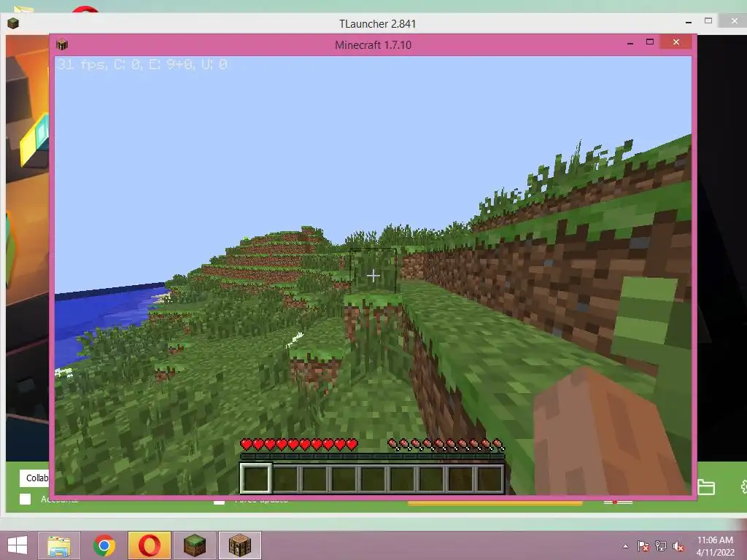Screen dimensions: 747x560
Task: Open File Explorer from the taskbar
Action: point(59,545)
